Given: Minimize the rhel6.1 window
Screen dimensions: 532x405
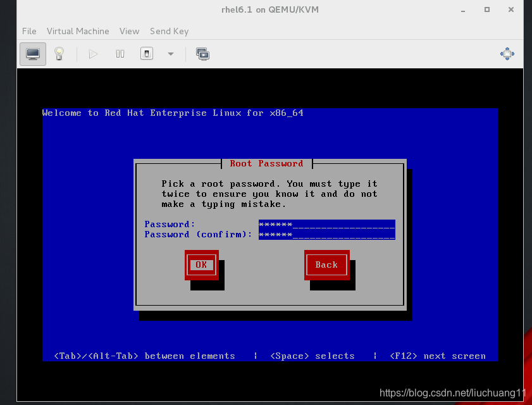Looking at the screenshot, I should tap(463, 10).
